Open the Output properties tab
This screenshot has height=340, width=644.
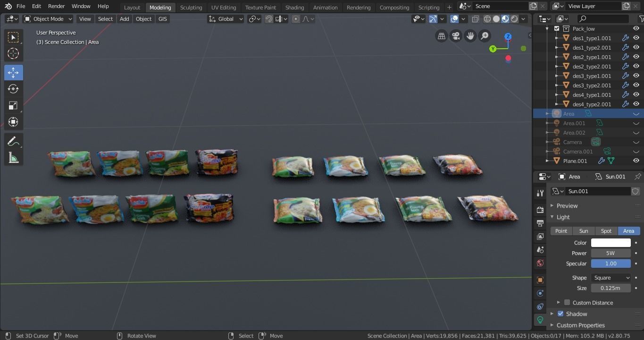coord(540,223)
